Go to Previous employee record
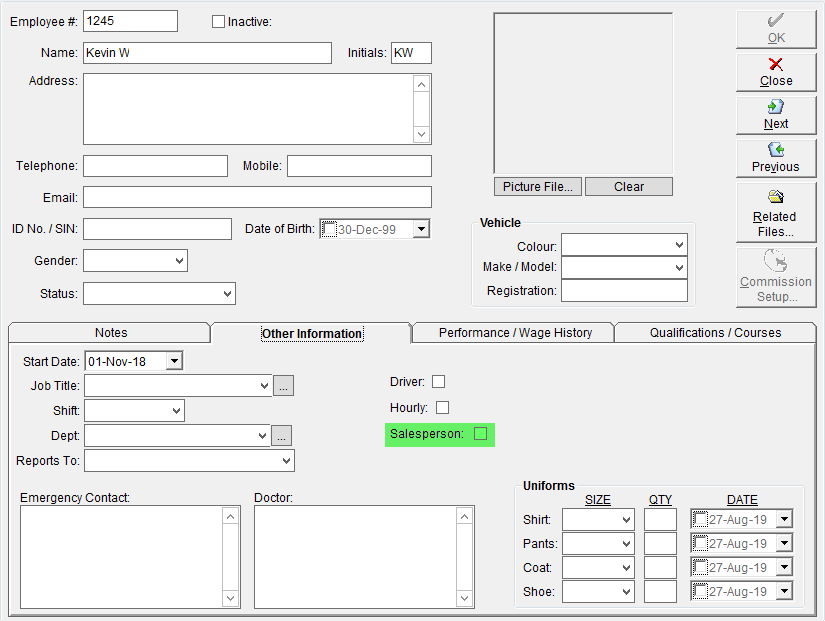Screen dimensions: 825x621 point(776,158)
